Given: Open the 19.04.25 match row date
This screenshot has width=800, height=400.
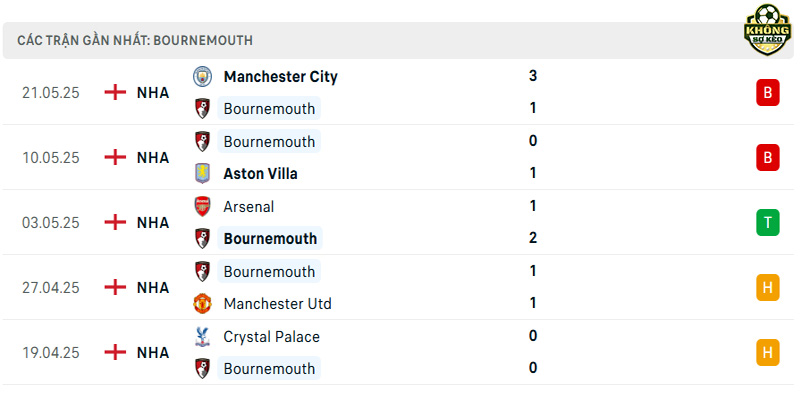Looking at the screenshot, I should pos(51,353).
